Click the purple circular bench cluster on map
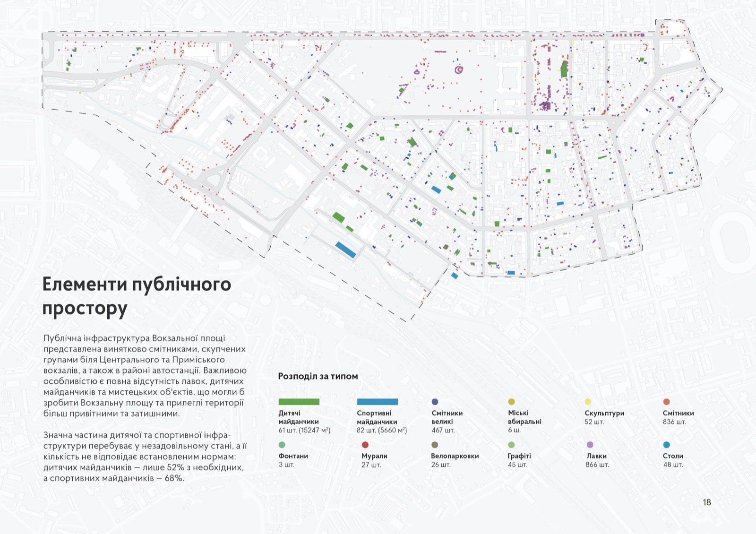The height and width of the screenshot is (534, 756). tap(459, 70)
